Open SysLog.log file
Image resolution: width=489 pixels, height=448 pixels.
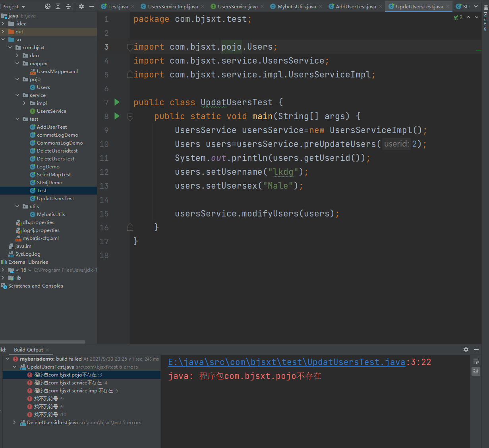[28, 254]
